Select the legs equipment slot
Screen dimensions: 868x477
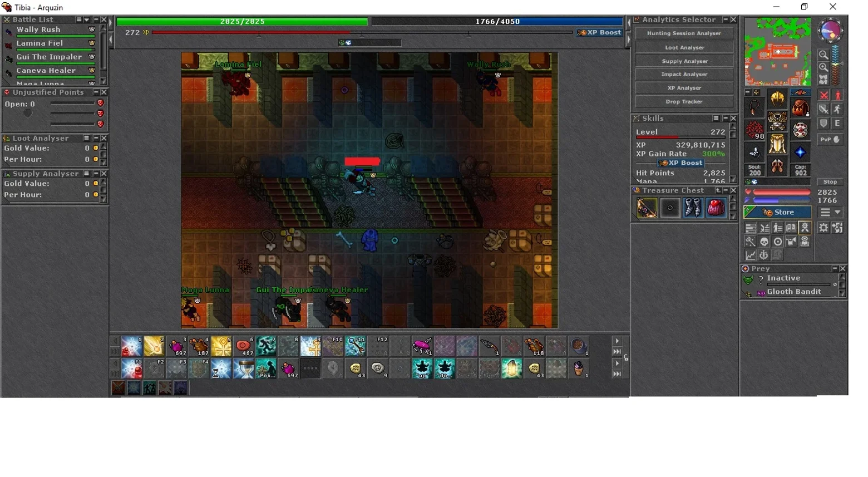[x=777, y=144]
